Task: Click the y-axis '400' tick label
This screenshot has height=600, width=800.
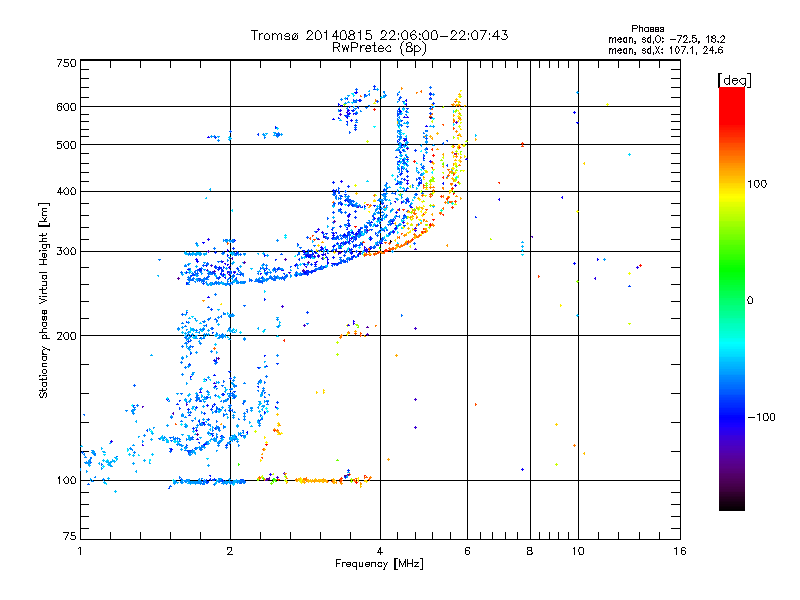Action: pos(67,191)
